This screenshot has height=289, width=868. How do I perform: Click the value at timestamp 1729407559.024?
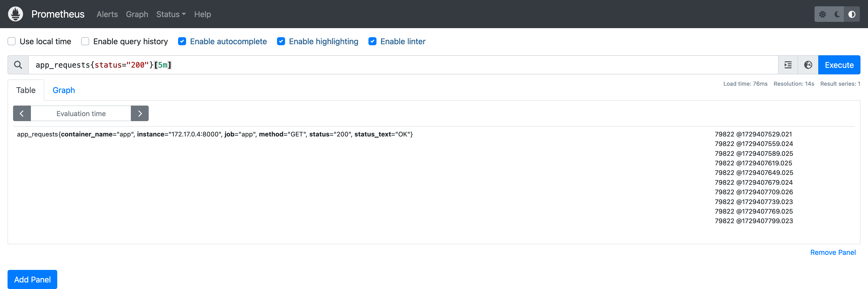point(754,144)
